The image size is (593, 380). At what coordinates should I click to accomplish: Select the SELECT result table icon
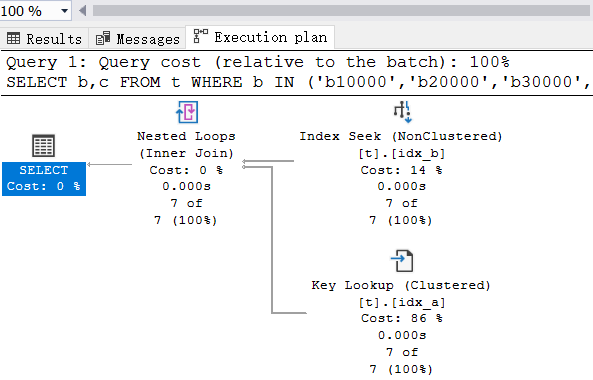coord(43,146)
